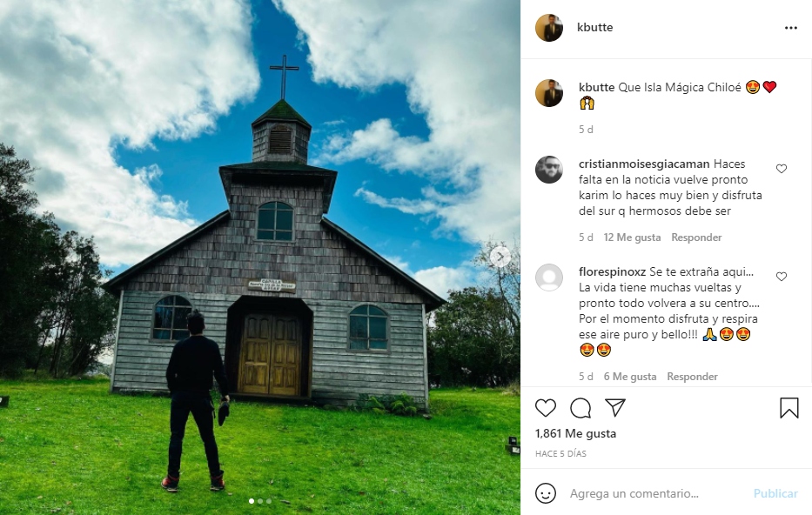Reply to florespinoxz's comment
Viewport: 812px width, 515px height.
(692, 377)
